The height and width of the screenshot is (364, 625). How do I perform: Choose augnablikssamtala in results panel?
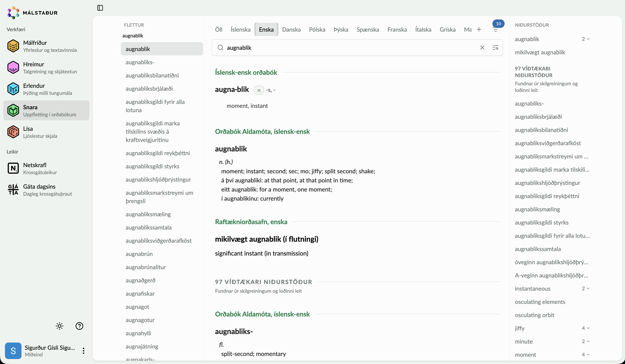click(x=538, y=249)
